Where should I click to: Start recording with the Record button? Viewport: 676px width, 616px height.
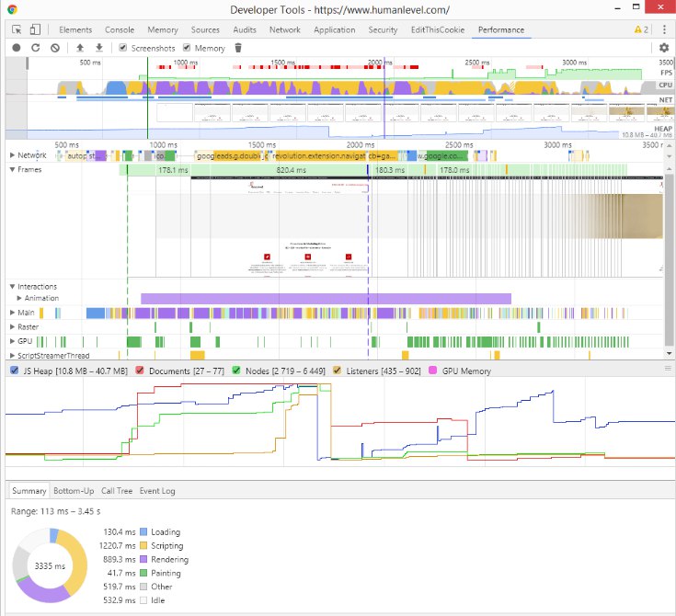click(17, 48)
